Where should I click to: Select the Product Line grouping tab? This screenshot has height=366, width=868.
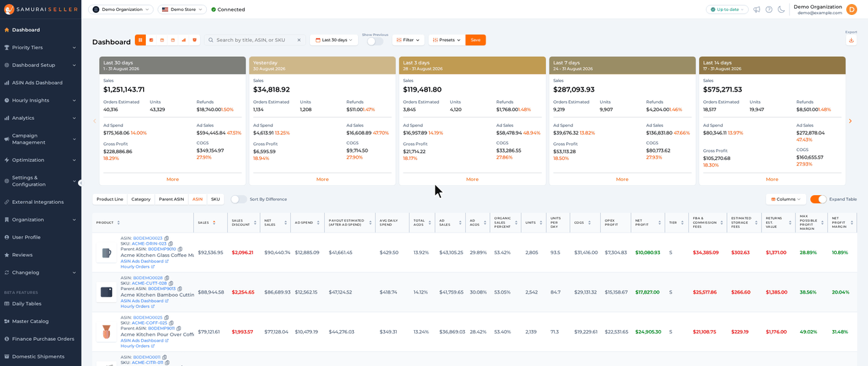pyautogui.click(x=110, y=199)
